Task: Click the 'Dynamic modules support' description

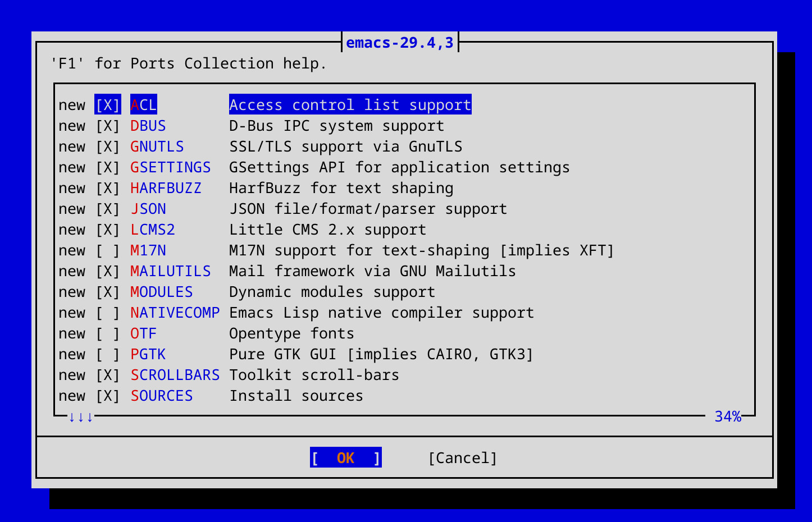Action: (332, 292)
